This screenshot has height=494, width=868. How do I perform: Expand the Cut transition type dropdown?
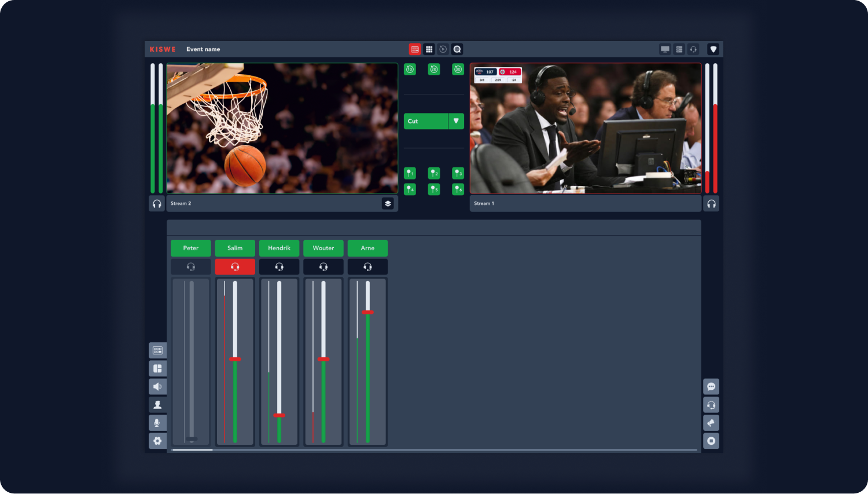[457, 121]
